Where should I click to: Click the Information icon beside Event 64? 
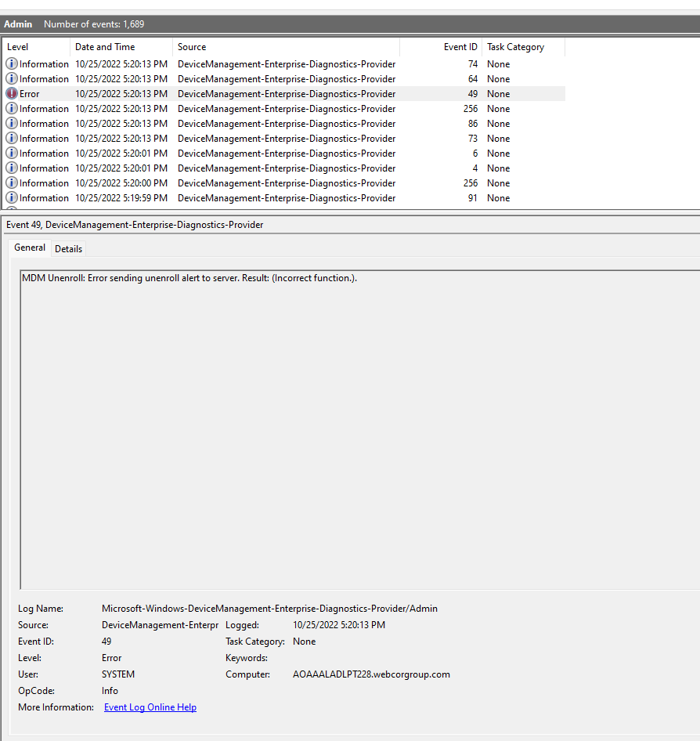point(11,78)
